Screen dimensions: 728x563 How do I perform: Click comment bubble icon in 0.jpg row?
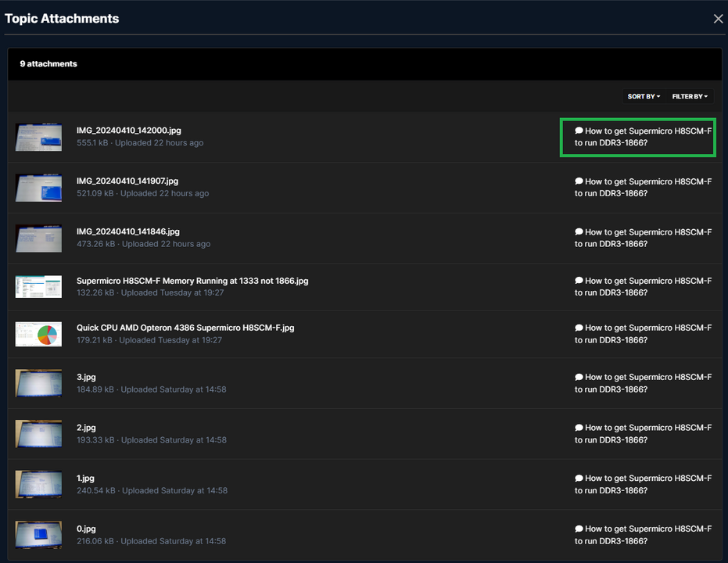[x=579, y=529]
